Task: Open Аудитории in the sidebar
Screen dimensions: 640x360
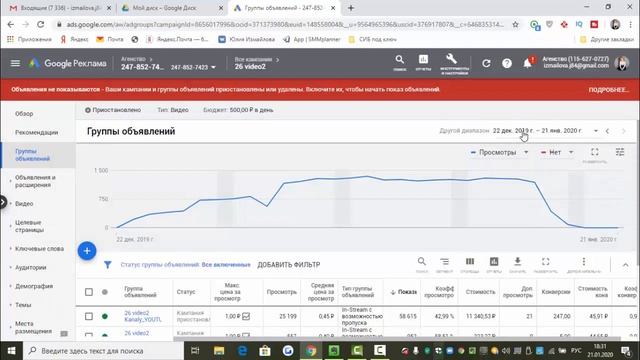Action: (x=31, y=267)
